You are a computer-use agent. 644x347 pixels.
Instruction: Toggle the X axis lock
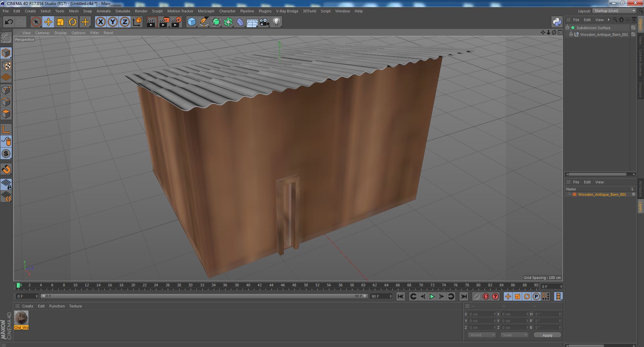[100, 22]
